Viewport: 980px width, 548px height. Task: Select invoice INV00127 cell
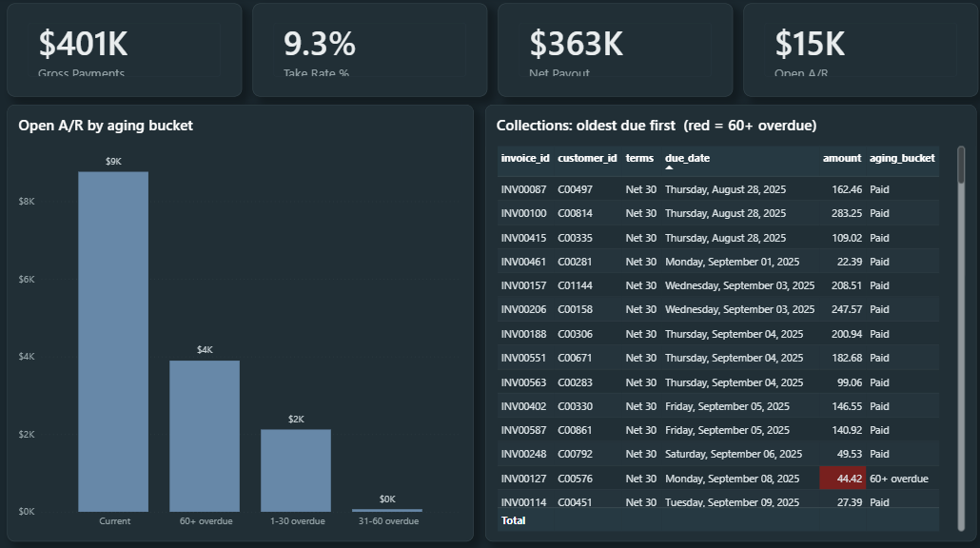click(x=523, y=479)
